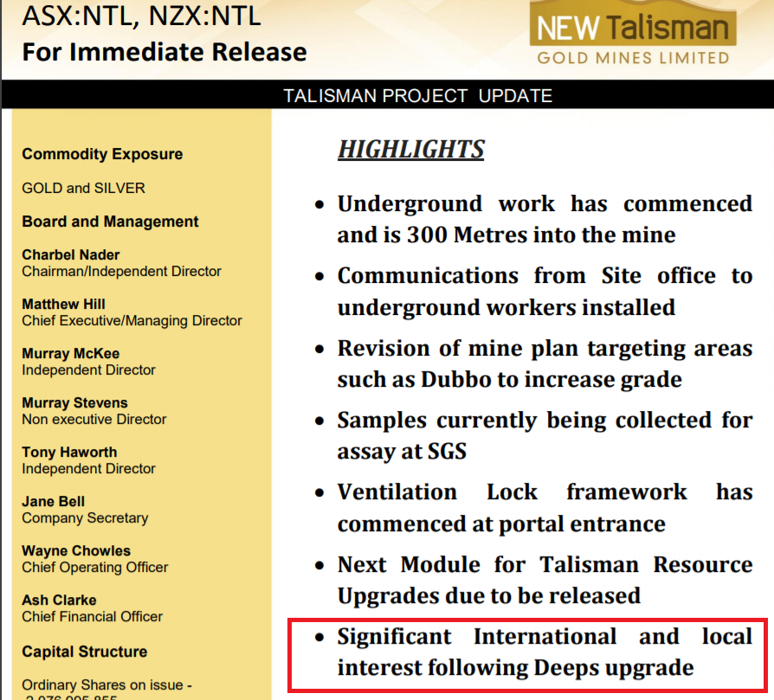Select the name "Wayne Chowles"
The image size is (774, 700).
[x=76, y=550]
